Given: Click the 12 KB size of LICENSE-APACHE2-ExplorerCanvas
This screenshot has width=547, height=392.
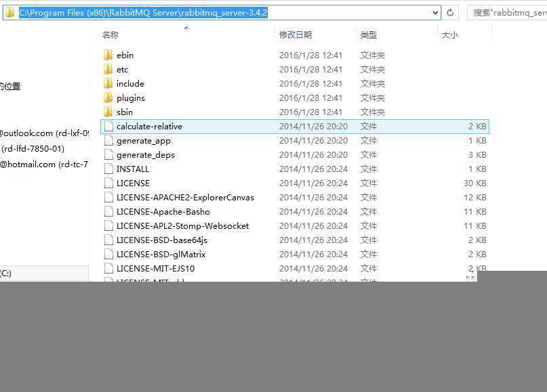Looking at the screenshot, I should pyautogui.click(x=474, y=197).
